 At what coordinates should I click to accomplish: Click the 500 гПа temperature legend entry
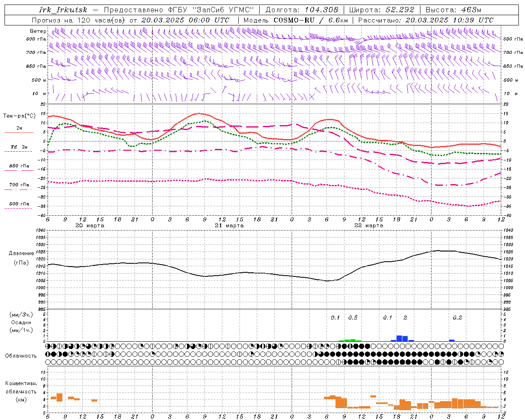19,204
